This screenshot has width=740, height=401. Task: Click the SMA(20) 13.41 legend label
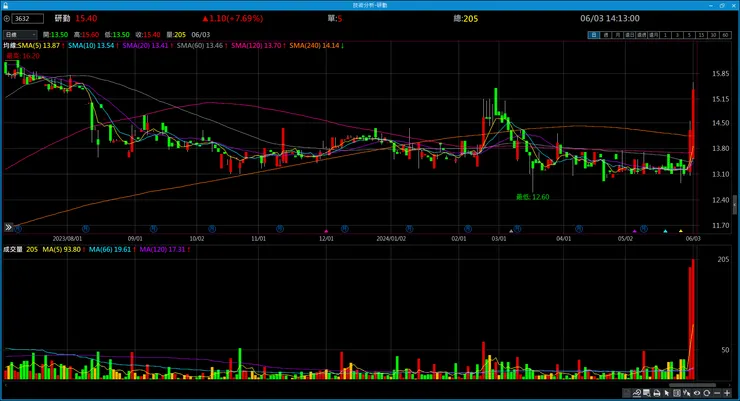(145, 46)
